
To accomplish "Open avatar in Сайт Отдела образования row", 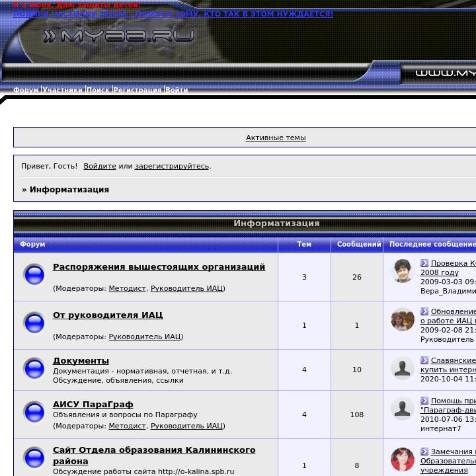I will (x=402, y=459).
